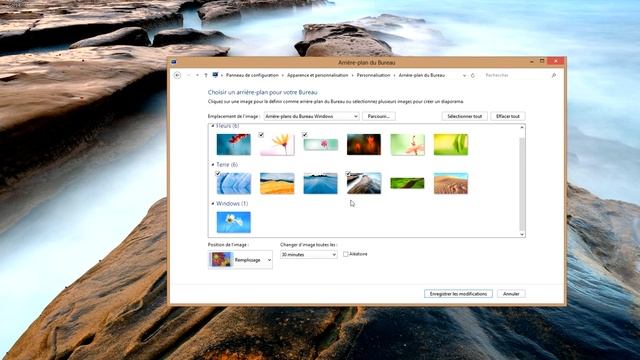The width and height of the screenshot is (640, 360).
Task: Open the recent locations dropdown arrow
Action: coord(197,75)
